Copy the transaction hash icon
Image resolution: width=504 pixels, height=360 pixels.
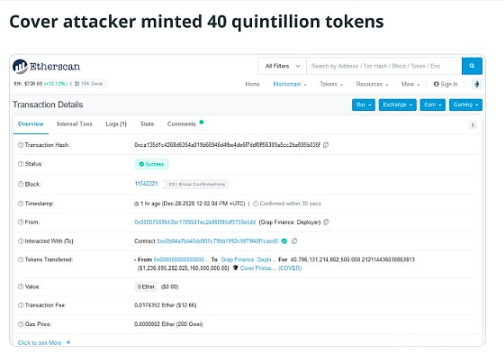[326, 145]
